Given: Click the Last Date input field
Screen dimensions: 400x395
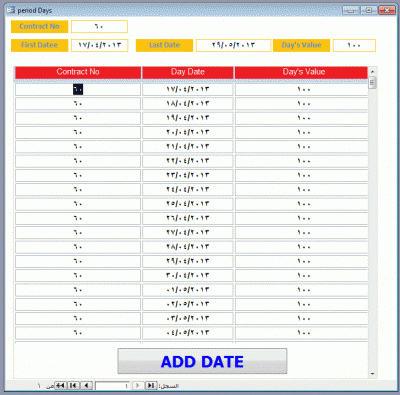Looking at the screenshot, I should [233, 45].
